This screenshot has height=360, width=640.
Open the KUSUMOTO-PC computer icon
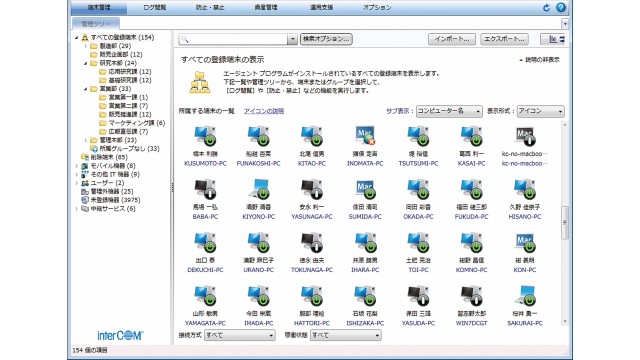[205, 136]
